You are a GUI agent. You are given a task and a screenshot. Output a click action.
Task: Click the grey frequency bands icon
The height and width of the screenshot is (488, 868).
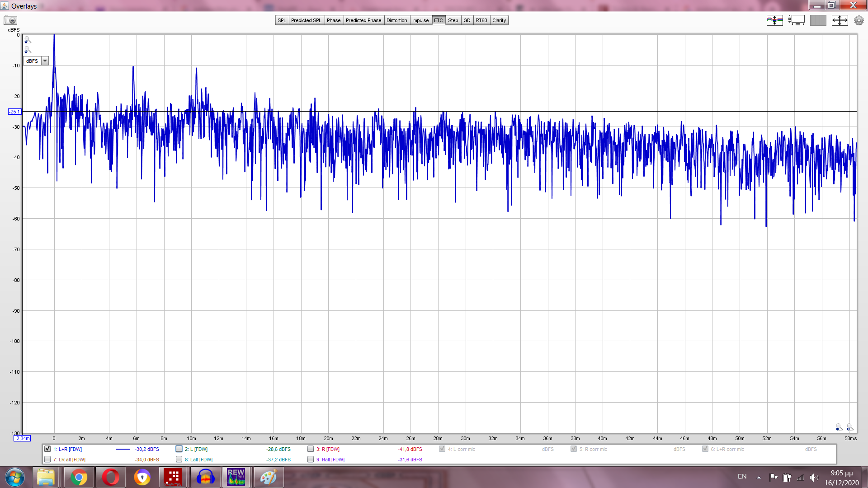[818, 20]
